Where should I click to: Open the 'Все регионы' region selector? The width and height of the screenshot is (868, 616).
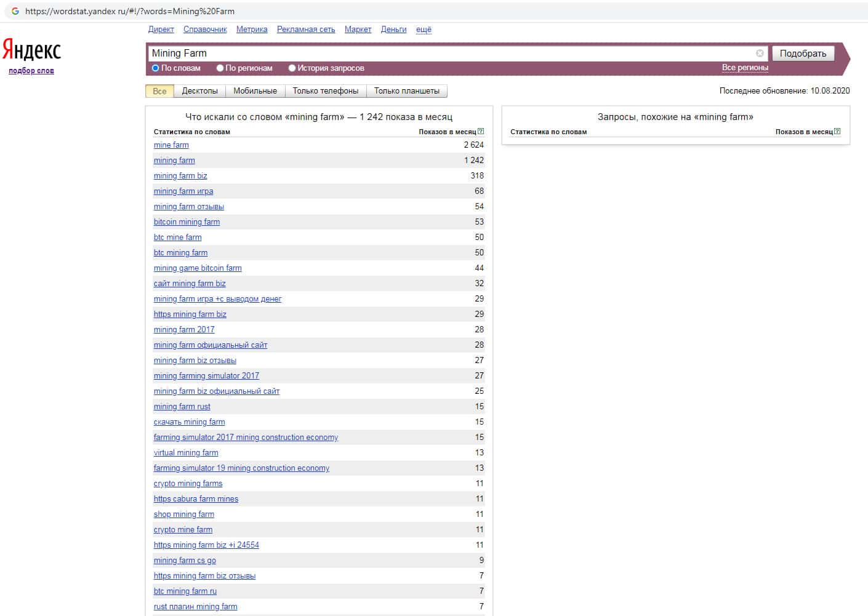click(x=745, y=68)
